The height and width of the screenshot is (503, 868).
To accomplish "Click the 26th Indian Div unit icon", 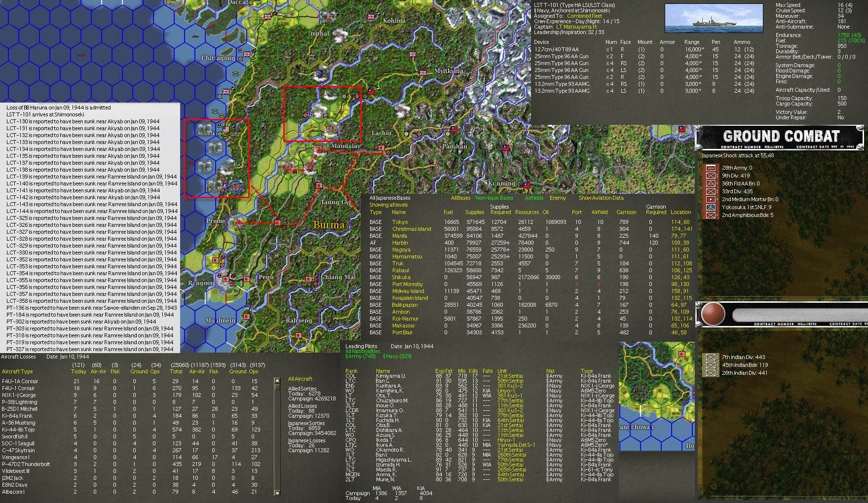I will pyautogui.click(x=711, y=373).
